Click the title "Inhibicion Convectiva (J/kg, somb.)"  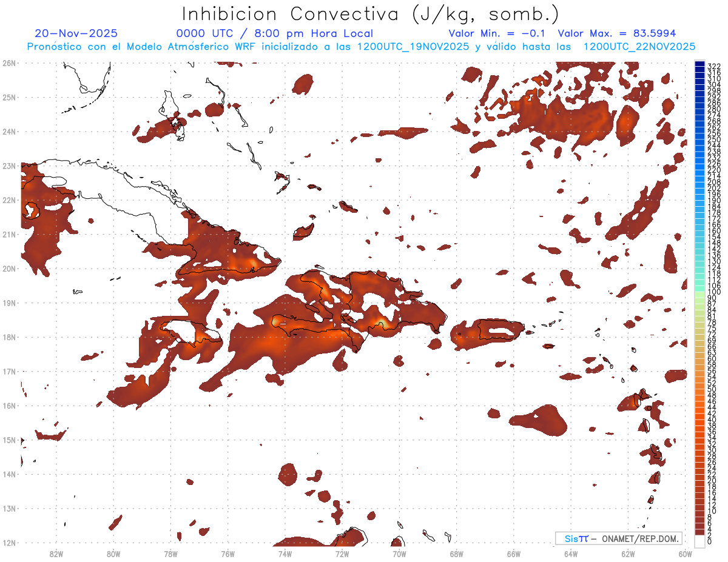[x=371, y=15]
